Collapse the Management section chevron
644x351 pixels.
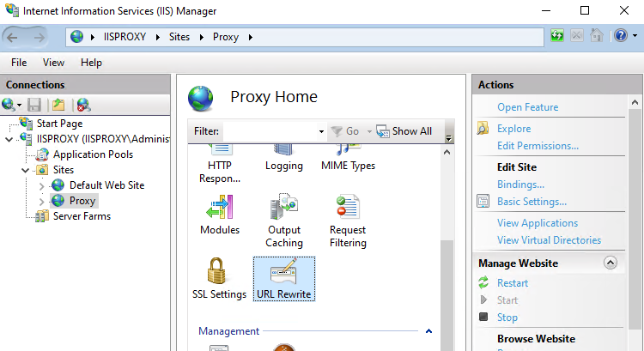[x=428, y=331]
